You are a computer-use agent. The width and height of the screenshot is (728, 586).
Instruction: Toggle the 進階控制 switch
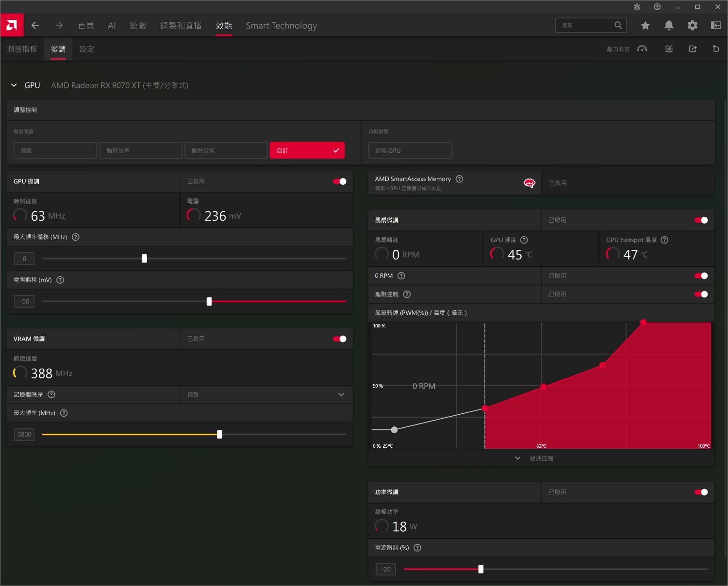coord(701,294)
